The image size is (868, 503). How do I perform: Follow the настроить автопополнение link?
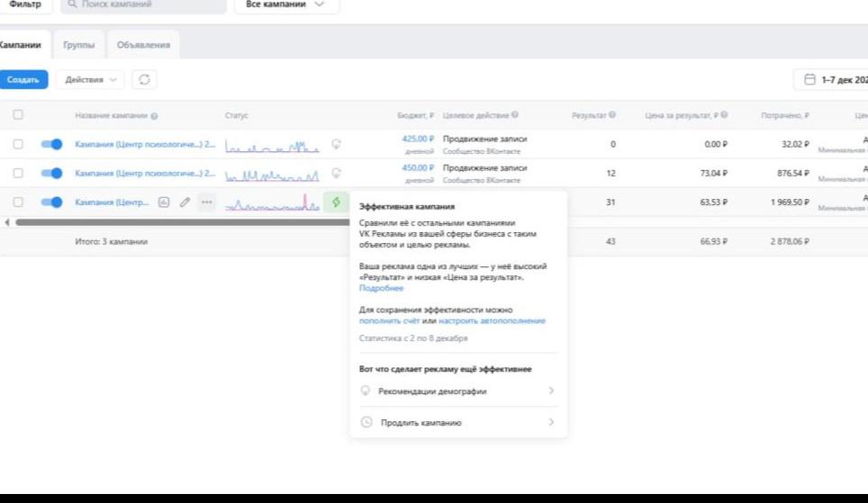pyautogui.click(x=492, y=320)
